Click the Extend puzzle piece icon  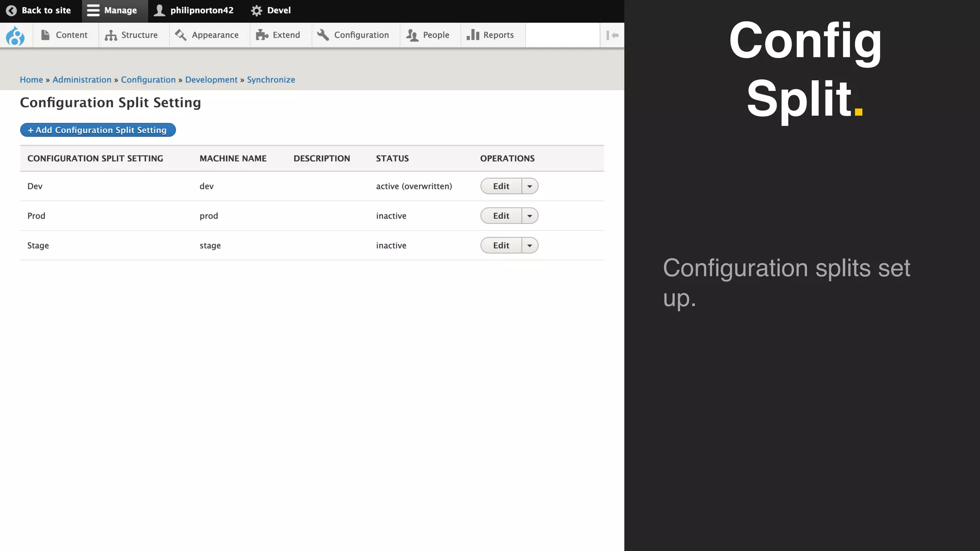(262, 35)
